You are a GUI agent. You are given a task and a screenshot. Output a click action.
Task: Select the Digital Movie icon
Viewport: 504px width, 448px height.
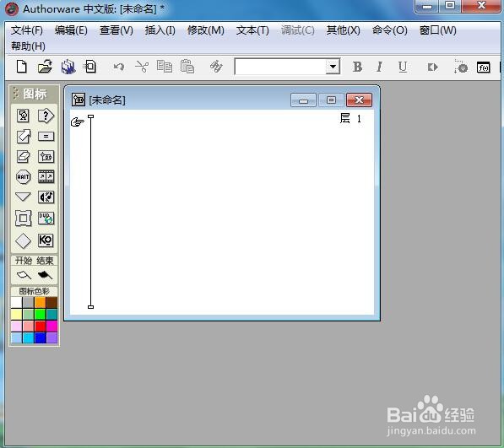(x=46, y=176)
